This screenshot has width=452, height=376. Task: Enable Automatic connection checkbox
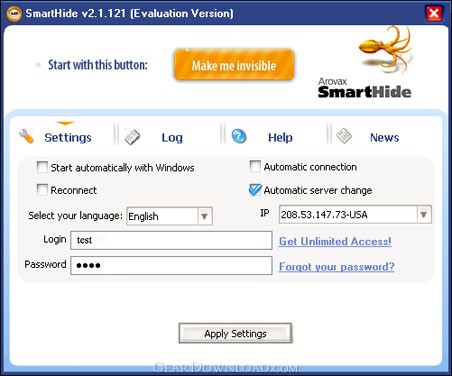tap(255, 166)
